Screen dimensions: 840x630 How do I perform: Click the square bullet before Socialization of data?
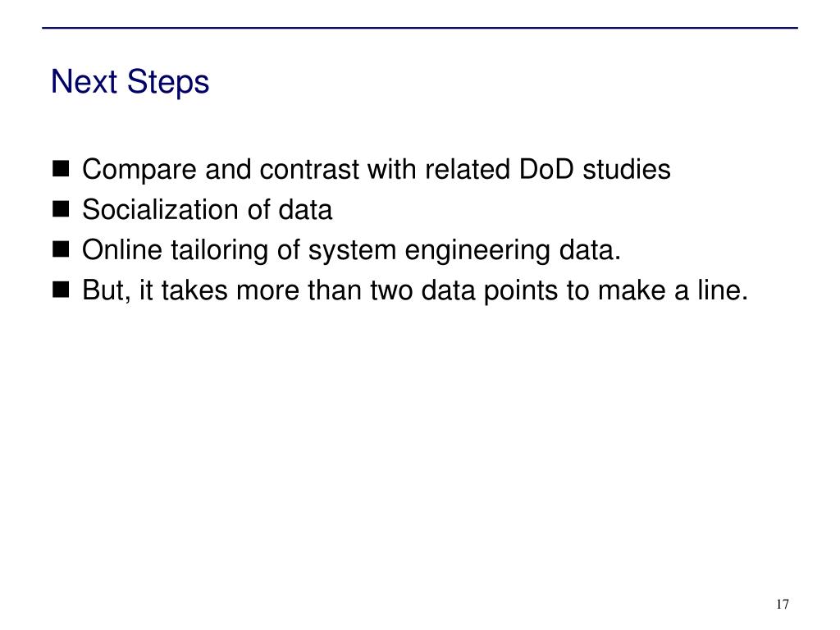pyautogui.click(x=61, y=208)
